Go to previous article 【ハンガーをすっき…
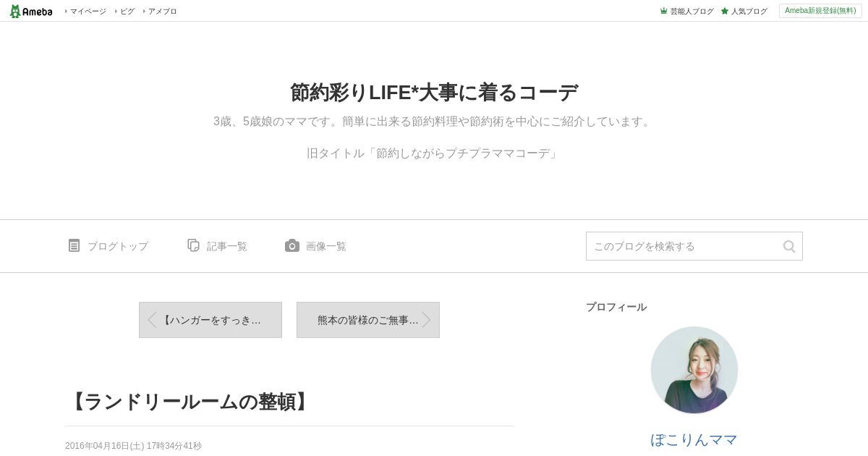868x456 pixels. coord(210,320)
